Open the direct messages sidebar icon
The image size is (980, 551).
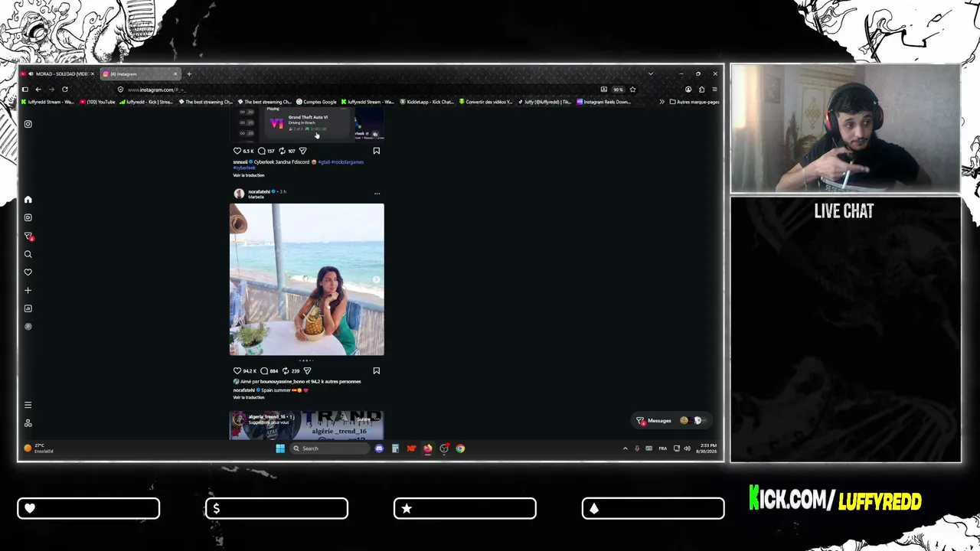coord(28,236)
